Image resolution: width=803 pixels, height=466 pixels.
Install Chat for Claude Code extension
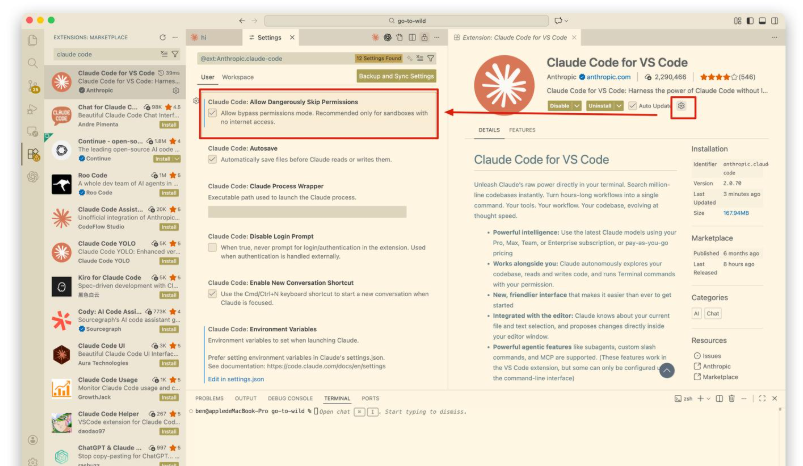[169, 124]
